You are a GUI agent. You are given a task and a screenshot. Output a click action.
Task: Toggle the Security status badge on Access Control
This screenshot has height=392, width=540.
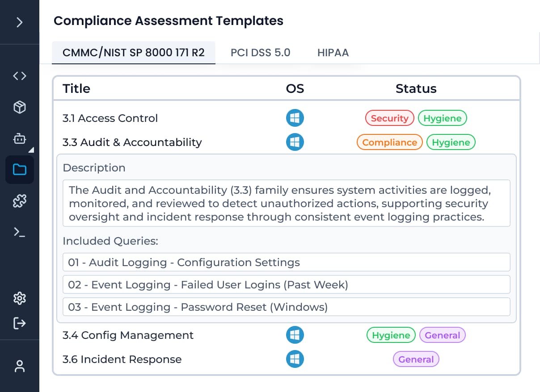click(389, 118)
